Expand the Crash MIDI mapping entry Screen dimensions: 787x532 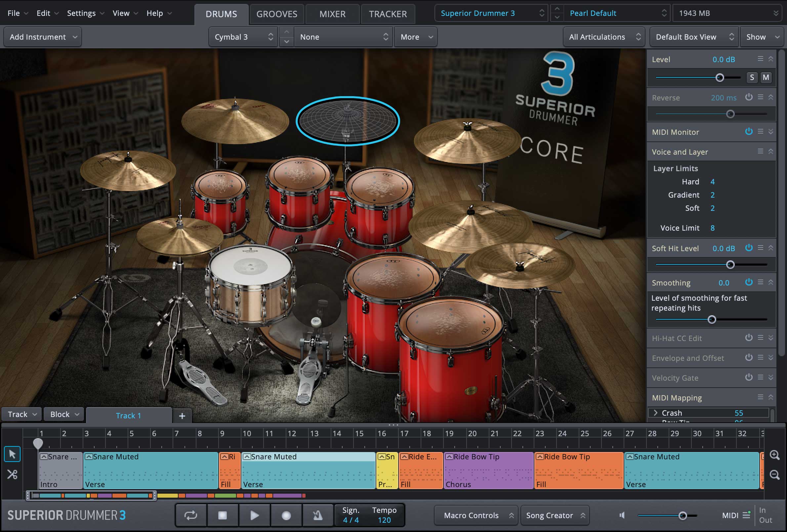click(656, 413)
